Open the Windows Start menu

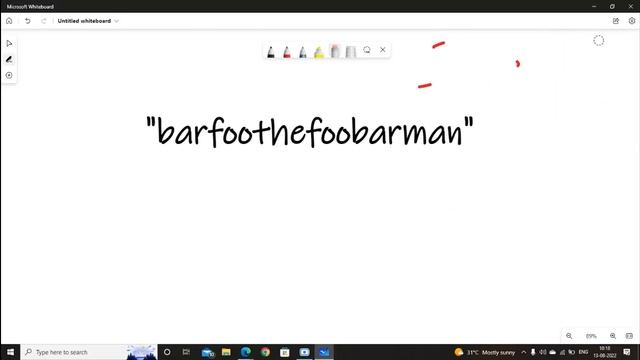10,352
